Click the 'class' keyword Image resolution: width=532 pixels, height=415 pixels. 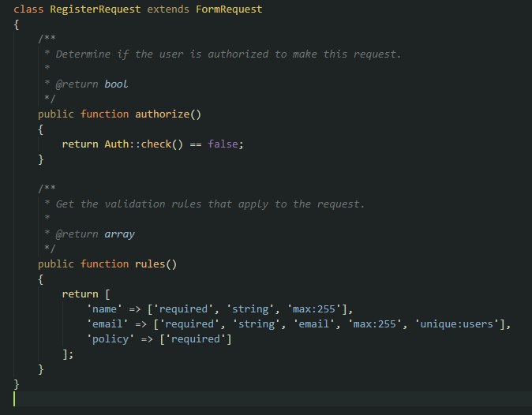click(x=28, y=9)
